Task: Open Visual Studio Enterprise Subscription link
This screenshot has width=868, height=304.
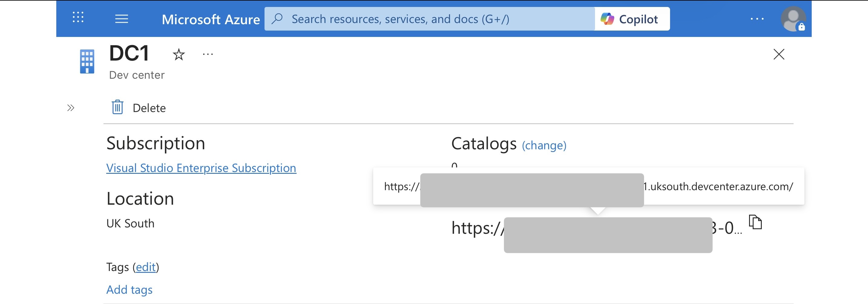Action: pos(201,168)
